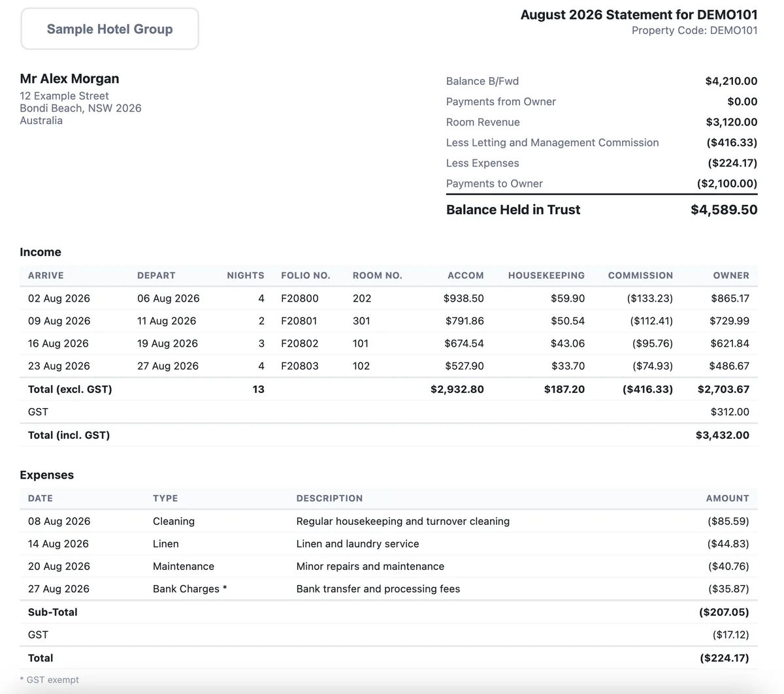Click expenses Sub-Total amount ($207.05)
The height and width of the screenshot is (694, 784).
coord(724,612)
